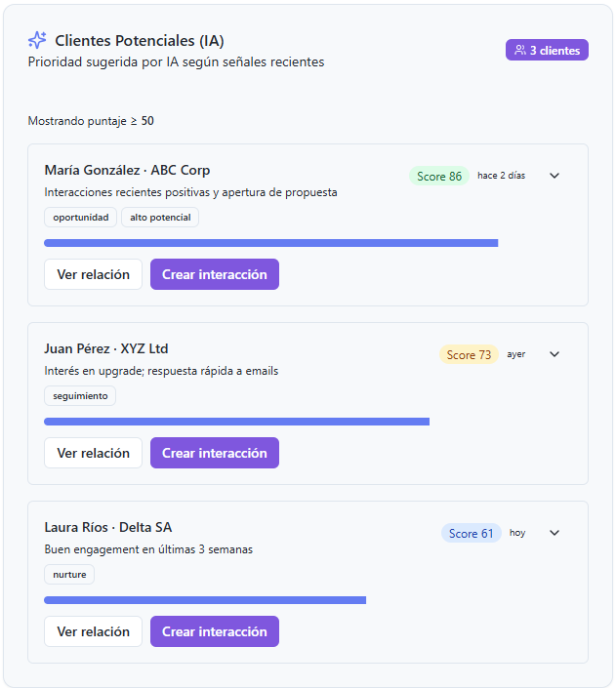Select the seguimiento tag on Juan Pérez
The image size is (616, 688).
(x=80, y=396)
